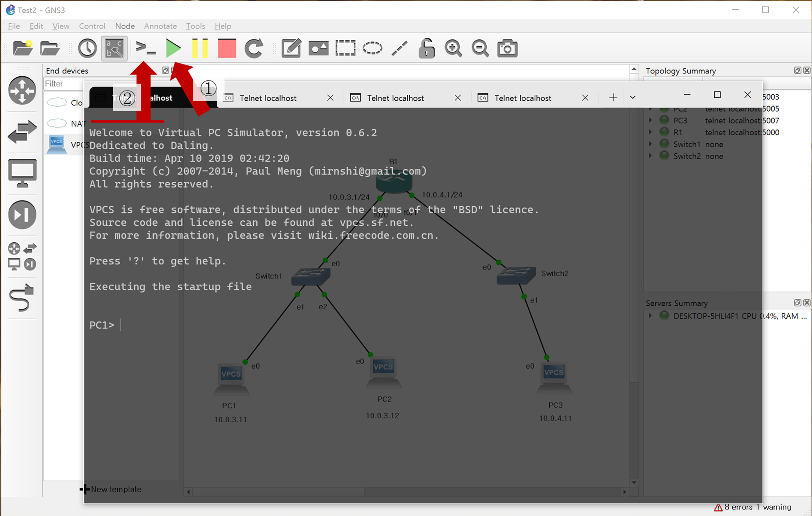Click the Insert a picture icon
The width and height of the screenshot is (812, 516).
click(318, 48)
